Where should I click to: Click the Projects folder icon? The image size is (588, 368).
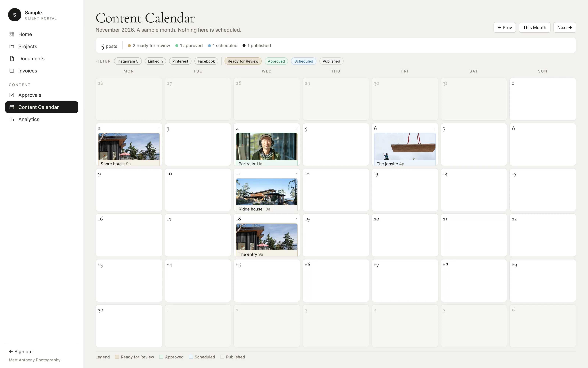pos(12,47)
